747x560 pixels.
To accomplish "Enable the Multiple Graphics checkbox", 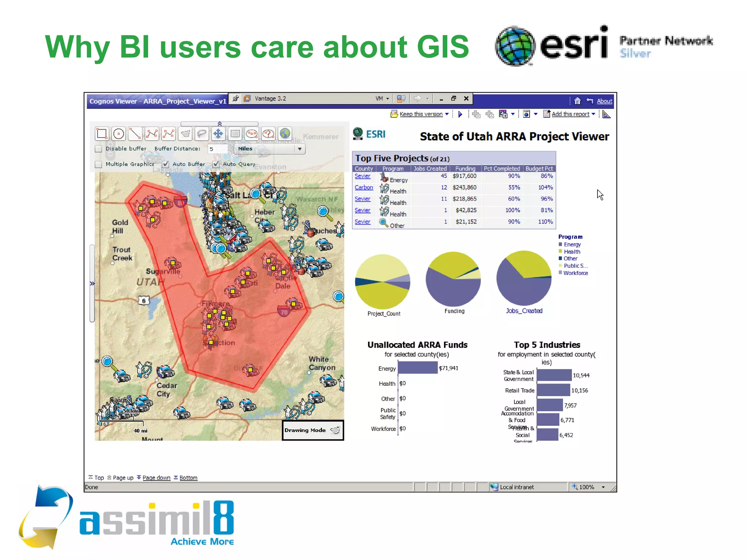I will tap(98, 164).
